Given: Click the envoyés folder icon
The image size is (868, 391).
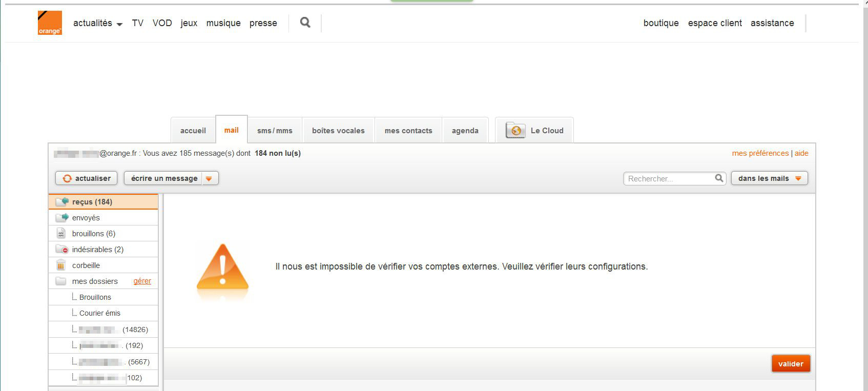Looking at the screenshot, I should pos(62,218).
